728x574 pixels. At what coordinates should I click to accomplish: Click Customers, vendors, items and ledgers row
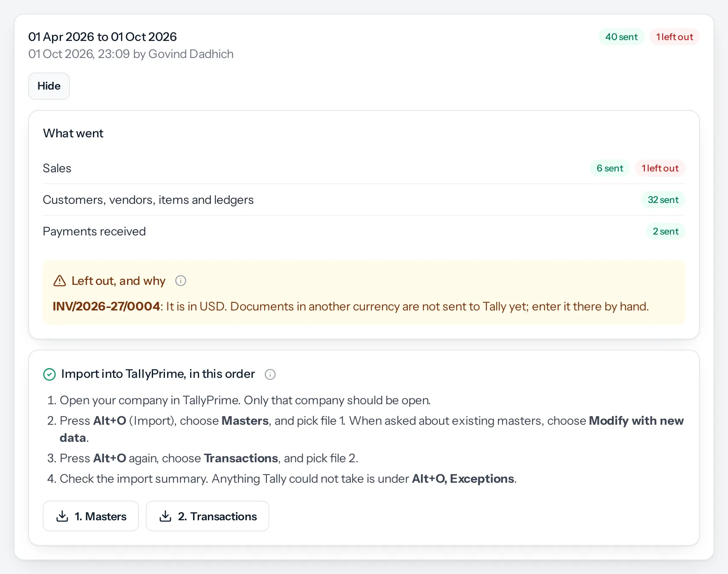364,200
